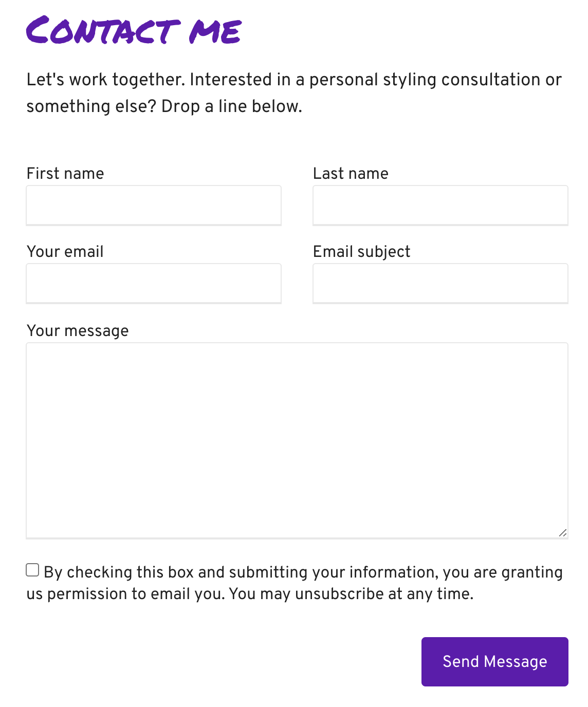The width and height of the screenshot is (588, 707).
Task: Focus the Last name text box
Action: (440, 205)
